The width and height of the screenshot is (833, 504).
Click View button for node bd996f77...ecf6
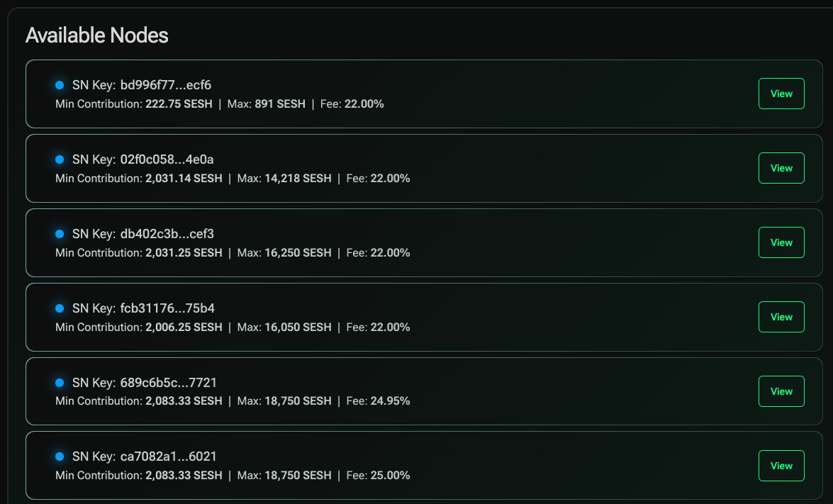coord(781,94)
